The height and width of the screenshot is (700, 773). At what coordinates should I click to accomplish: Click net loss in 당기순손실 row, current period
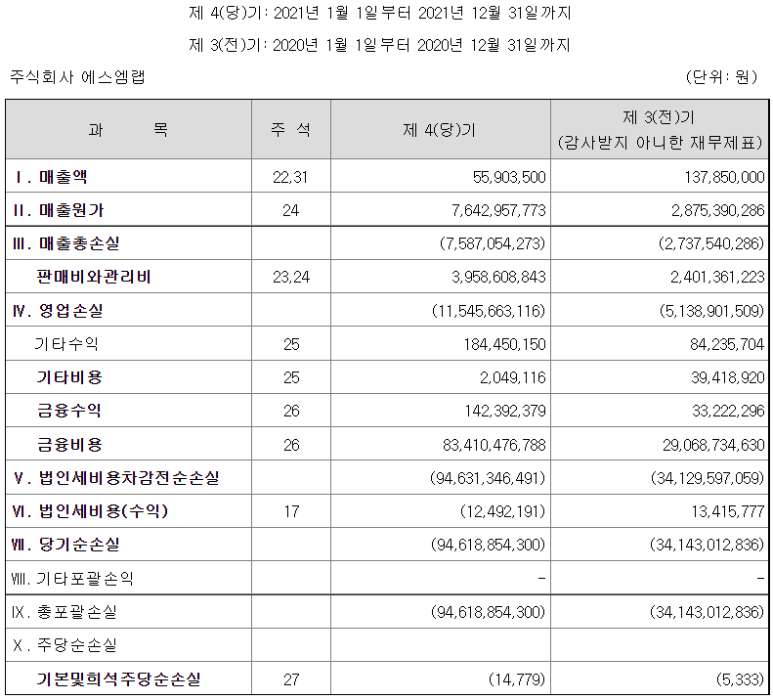[x=488, y=545]
